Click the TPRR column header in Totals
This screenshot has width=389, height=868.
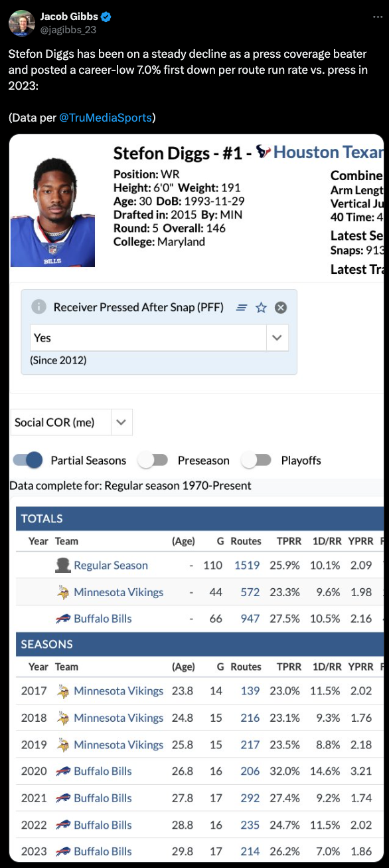point(289,541)
